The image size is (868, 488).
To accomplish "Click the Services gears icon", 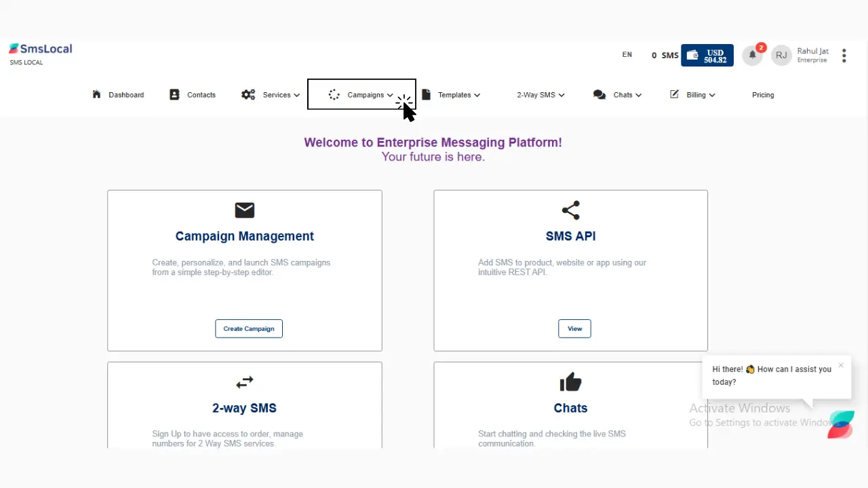I will [248, 95].
